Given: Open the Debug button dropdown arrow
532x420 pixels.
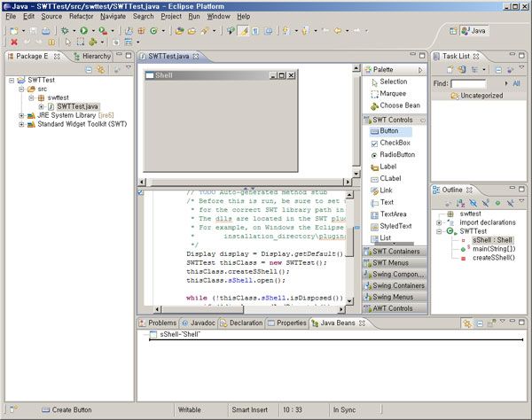Looking at the screenshot, I should [x=74, y=31].
